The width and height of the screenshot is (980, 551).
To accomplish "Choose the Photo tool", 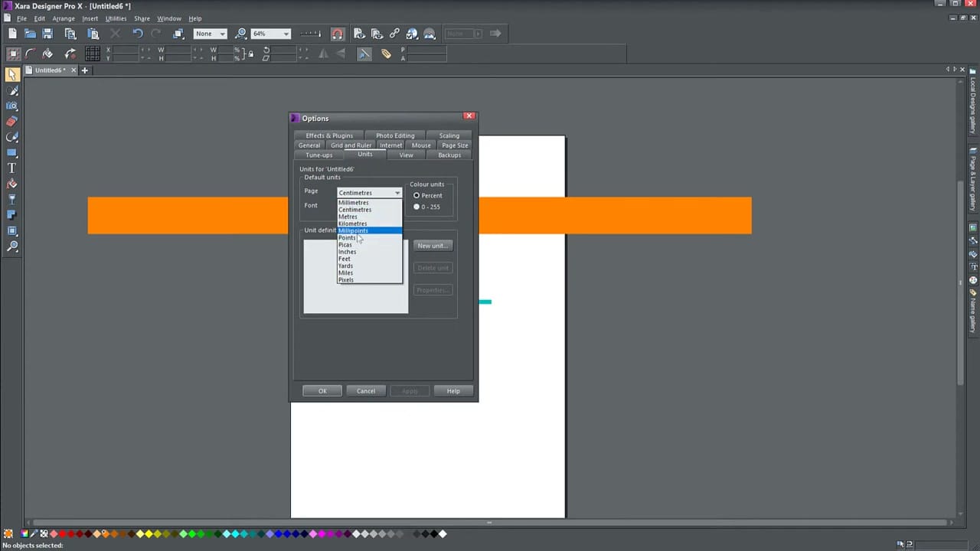I will tap(12, 107).
